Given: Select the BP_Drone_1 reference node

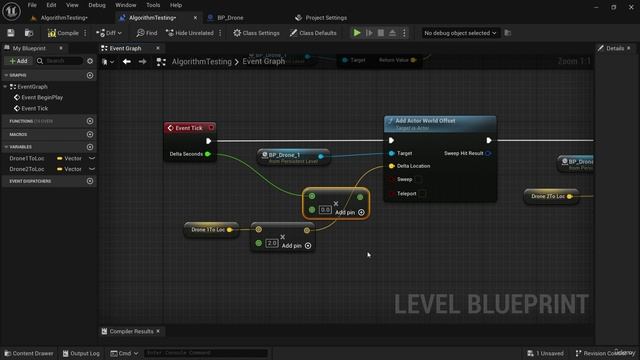Looking at the screenshot, I should 293,157.
